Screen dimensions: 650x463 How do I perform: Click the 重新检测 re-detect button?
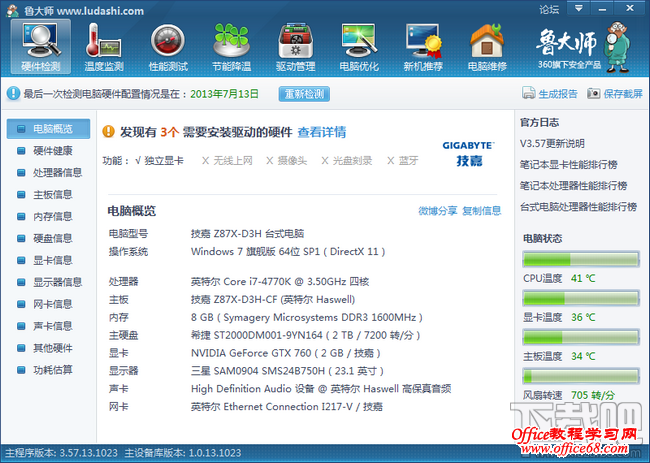coord(304,94)
